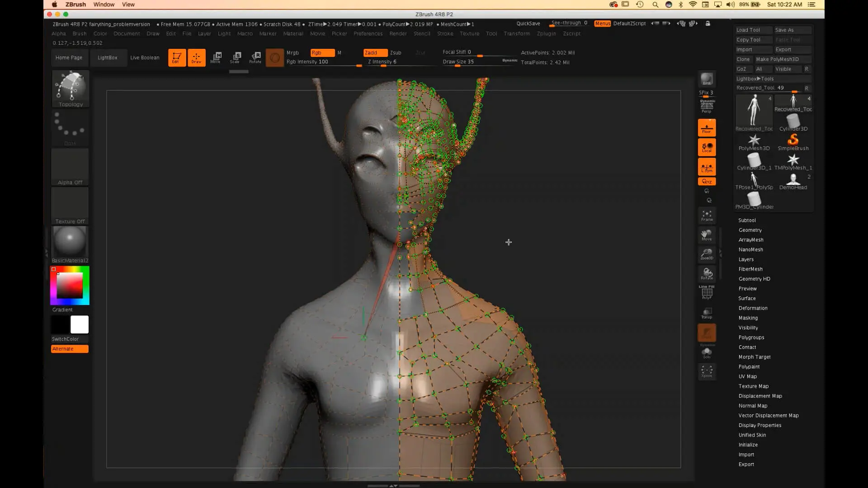Viewport: 868px width, 488px height.
Task: Open the BasicMaterial2 material picker
Action: click(x=70, y=244)
